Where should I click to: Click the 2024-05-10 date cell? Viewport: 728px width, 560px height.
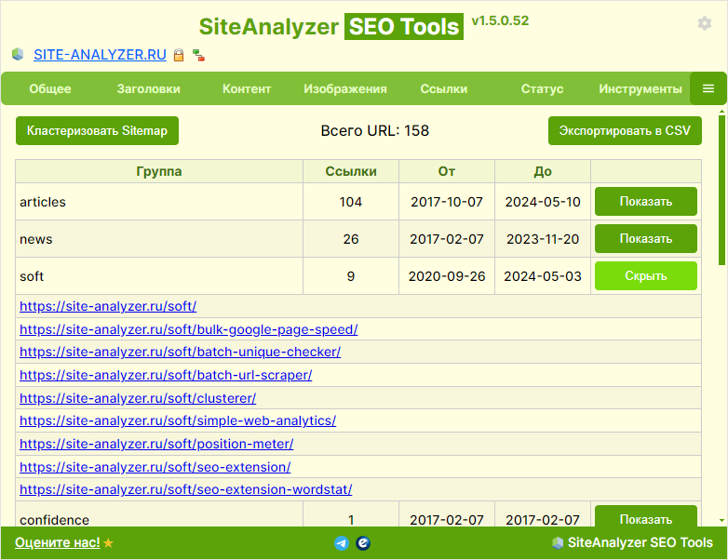[543, 202]
